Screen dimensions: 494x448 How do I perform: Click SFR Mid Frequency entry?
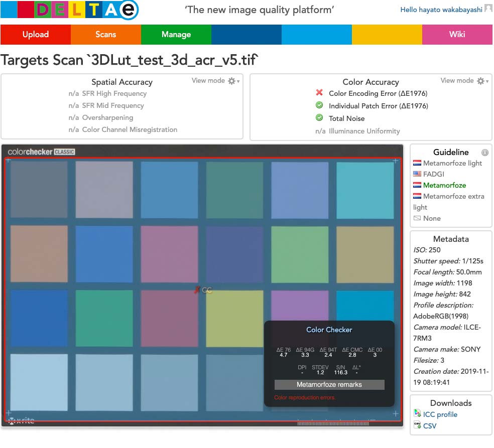(113, 105)
